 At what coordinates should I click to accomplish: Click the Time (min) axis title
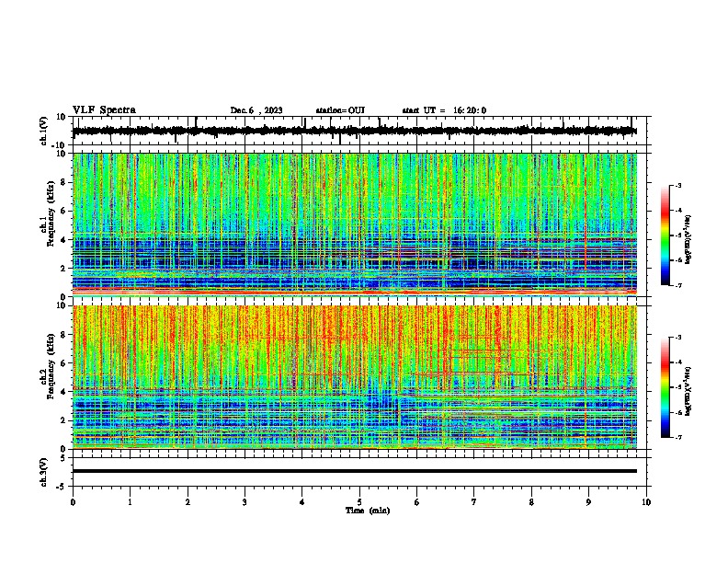click(368, 511)
